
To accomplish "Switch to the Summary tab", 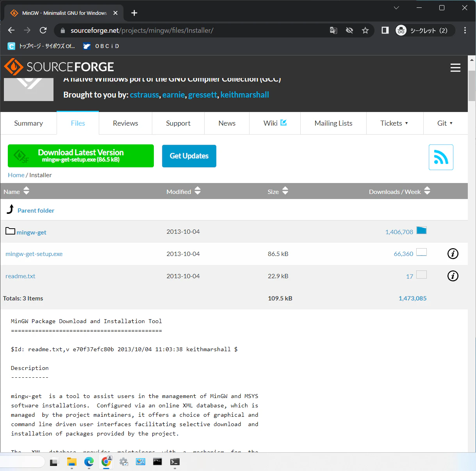I will point(29,123).
